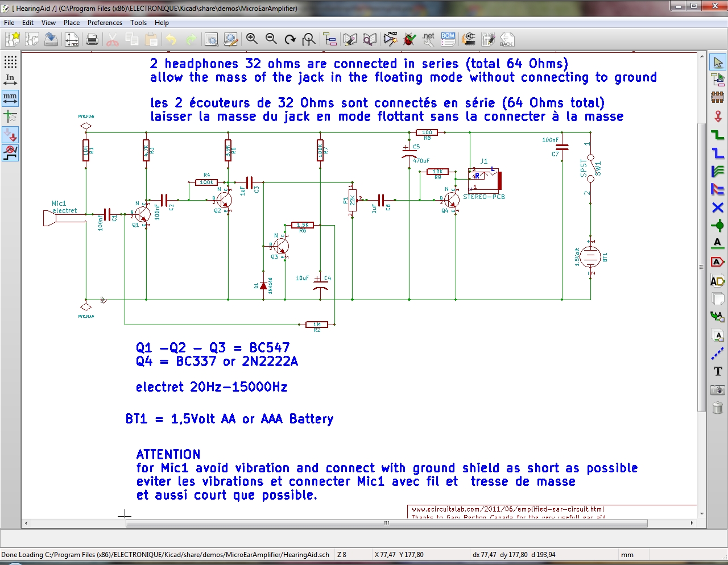The height and width of the screenshot is (565, 728).
Task: Select the wire to bus entry tool
Action: tap(718, 171)
